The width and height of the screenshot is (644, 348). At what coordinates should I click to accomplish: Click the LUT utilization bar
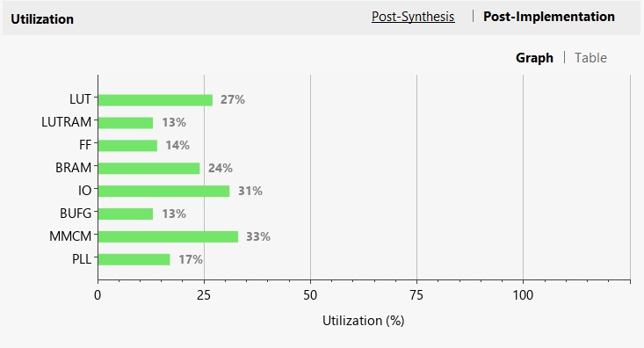click(156, 100)
